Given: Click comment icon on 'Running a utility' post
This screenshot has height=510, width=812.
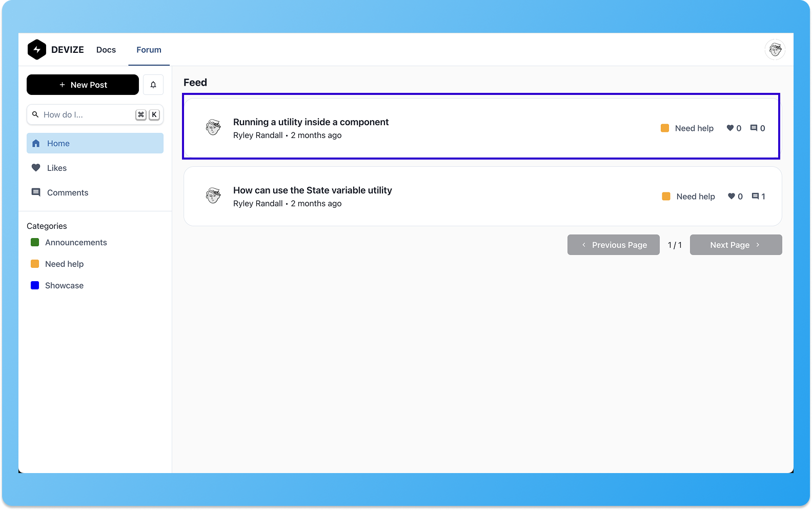Looking at the screenshot, I should 754,128.
